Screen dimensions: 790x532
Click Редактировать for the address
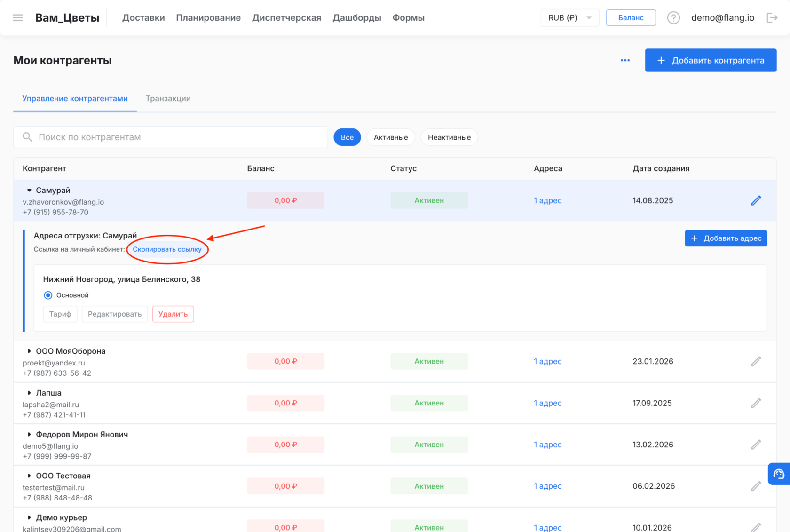115,314
